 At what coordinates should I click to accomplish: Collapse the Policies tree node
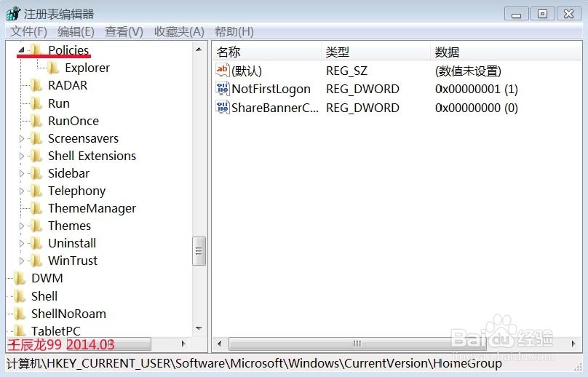21,49
